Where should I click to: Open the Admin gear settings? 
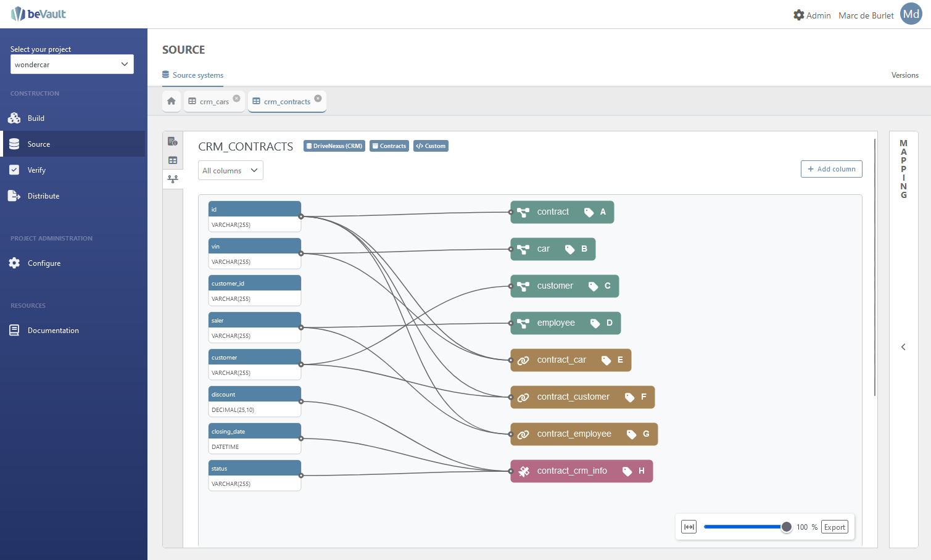799,15
